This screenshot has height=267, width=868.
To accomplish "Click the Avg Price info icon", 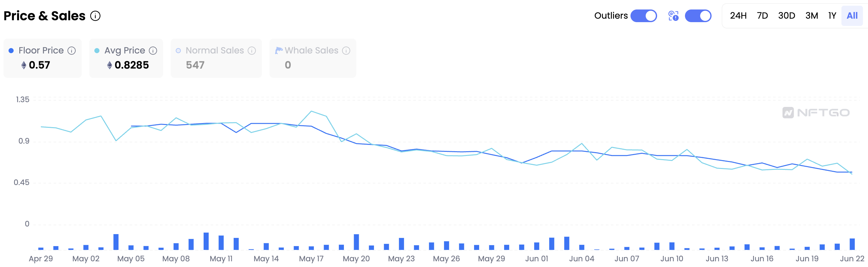I will [x=153, y=51].
